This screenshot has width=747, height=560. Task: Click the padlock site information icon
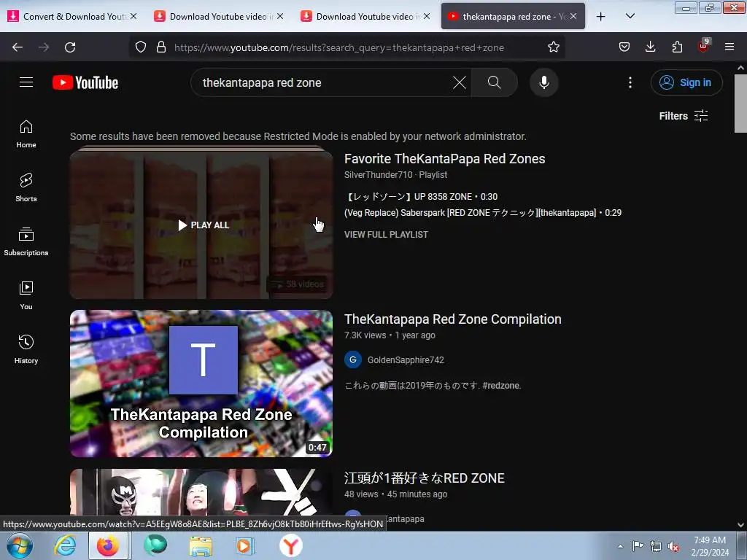(x=161, y=47)
